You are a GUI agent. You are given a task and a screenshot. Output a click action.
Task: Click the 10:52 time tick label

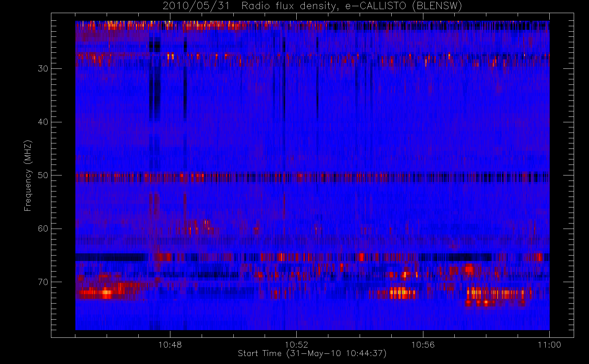(296, 345)
